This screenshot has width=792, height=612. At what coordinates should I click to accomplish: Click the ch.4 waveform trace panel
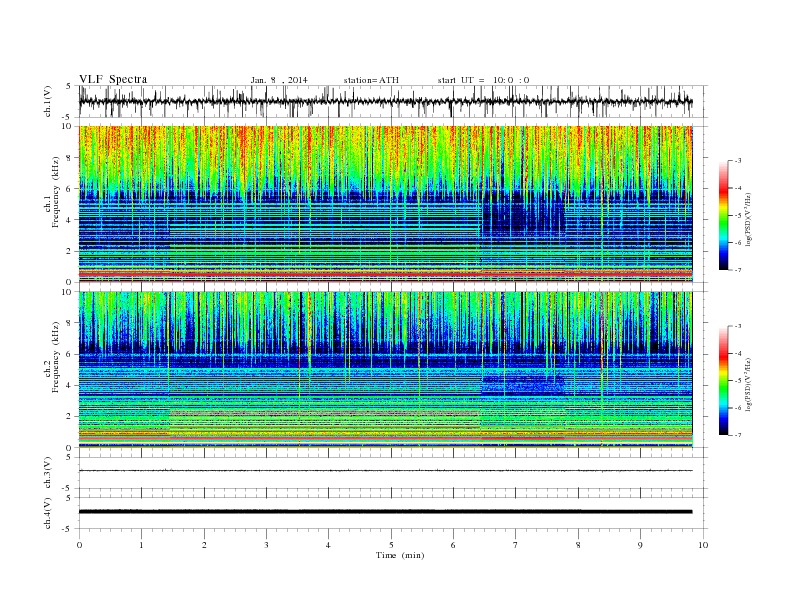(393, 513)
